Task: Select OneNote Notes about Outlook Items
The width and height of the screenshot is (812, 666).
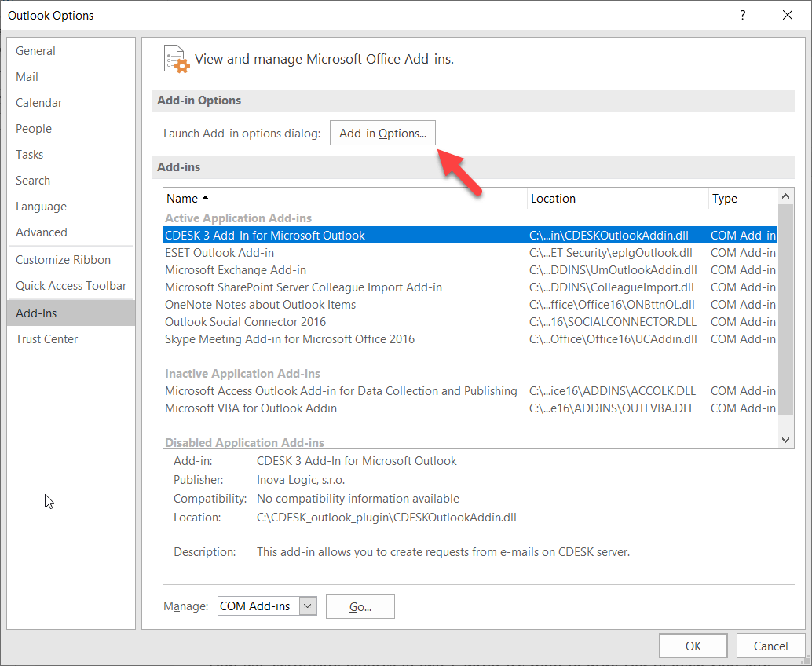Action: (x=470, y=305)
